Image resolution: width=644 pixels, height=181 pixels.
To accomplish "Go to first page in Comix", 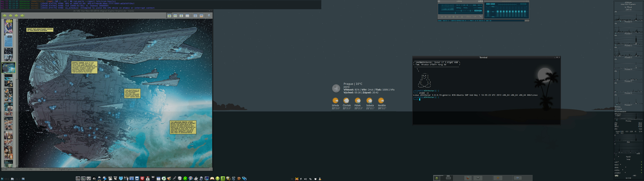I will pyautogui.click(x=5, y=15).
